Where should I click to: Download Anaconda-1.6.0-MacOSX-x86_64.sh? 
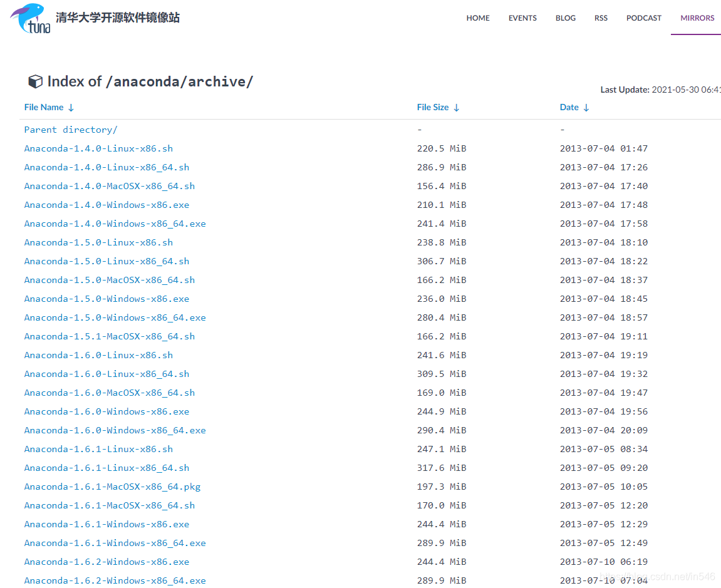110,393
